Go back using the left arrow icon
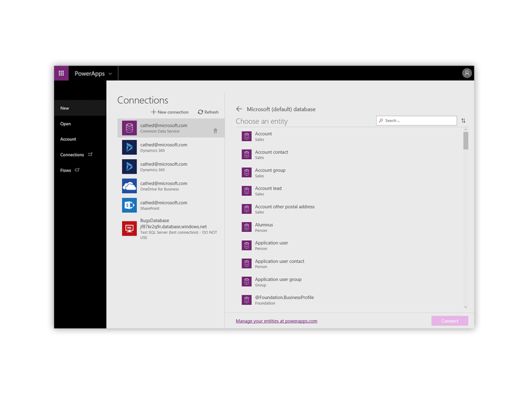Image resolution: width=532 pixels, height=398 pixels. click(x=239, y=109)
